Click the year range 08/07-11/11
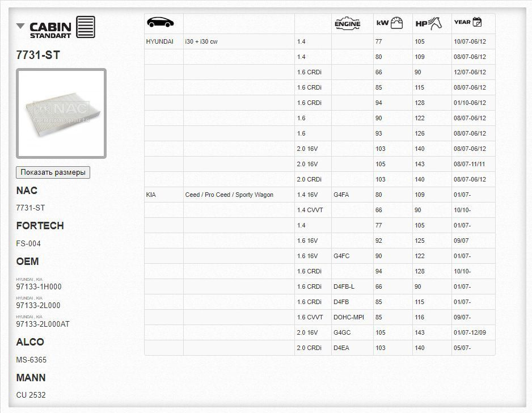Image resolution: width=532 pixels, height=413 pixels. (469, 165)
